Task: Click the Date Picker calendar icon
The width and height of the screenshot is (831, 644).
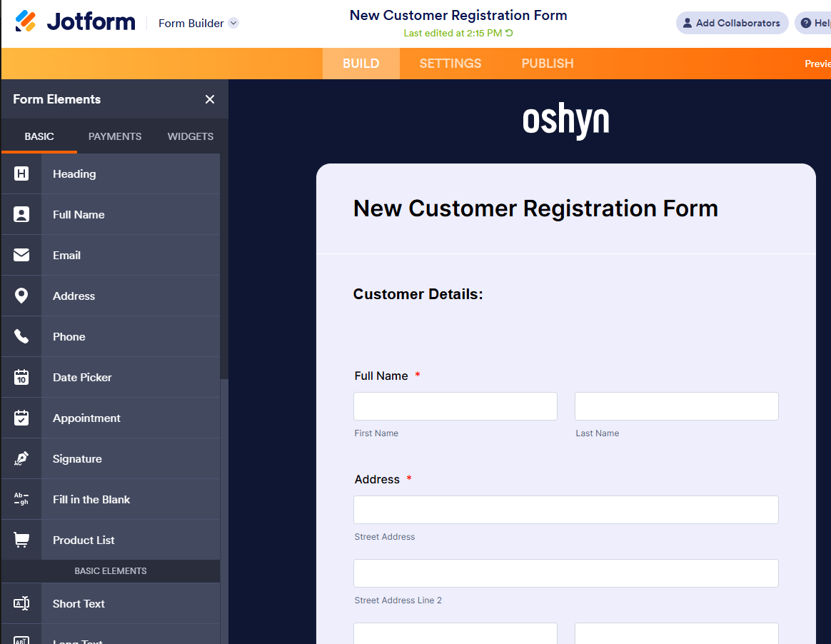Action: point(21,377)
